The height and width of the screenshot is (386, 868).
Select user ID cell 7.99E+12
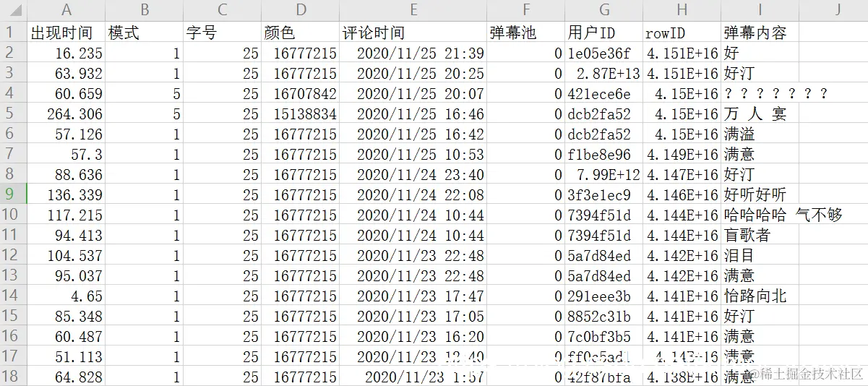coord(604,174)
